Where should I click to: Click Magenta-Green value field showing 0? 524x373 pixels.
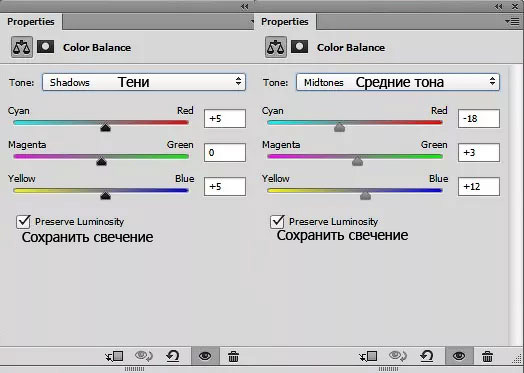(x=225, y=152)
